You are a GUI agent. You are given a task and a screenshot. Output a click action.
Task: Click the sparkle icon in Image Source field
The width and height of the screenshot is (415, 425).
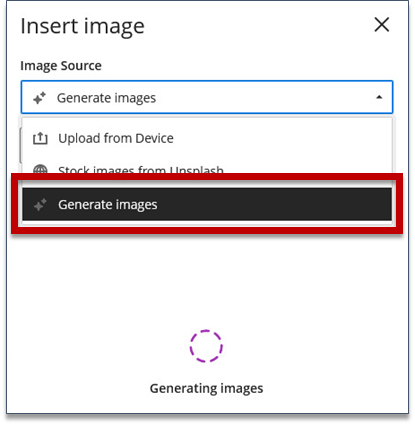click(39, 98)
